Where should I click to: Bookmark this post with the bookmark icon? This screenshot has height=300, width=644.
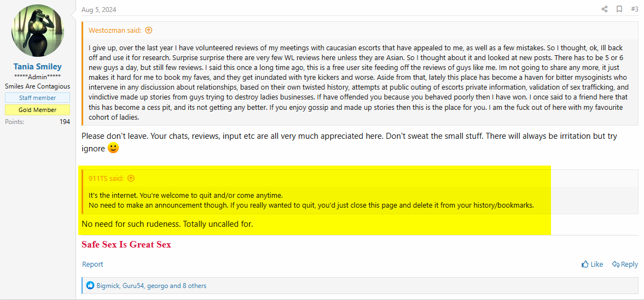619,9
